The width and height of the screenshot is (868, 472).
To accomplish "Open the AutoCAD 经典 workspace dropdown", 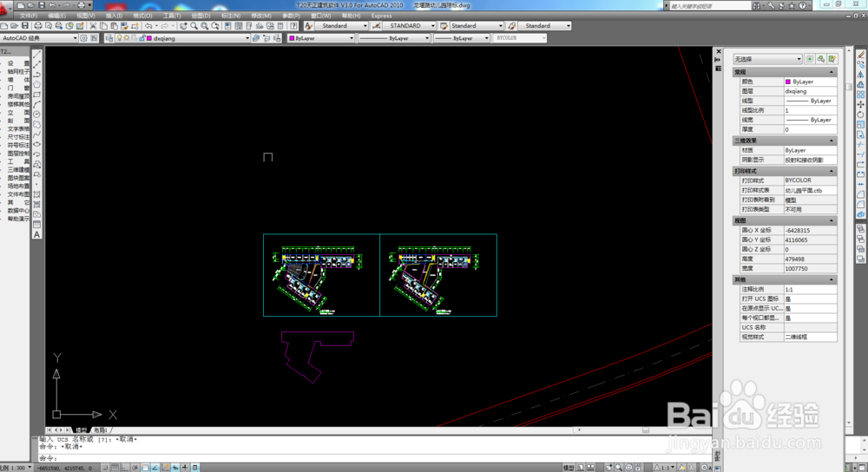I will pos(39,38).
